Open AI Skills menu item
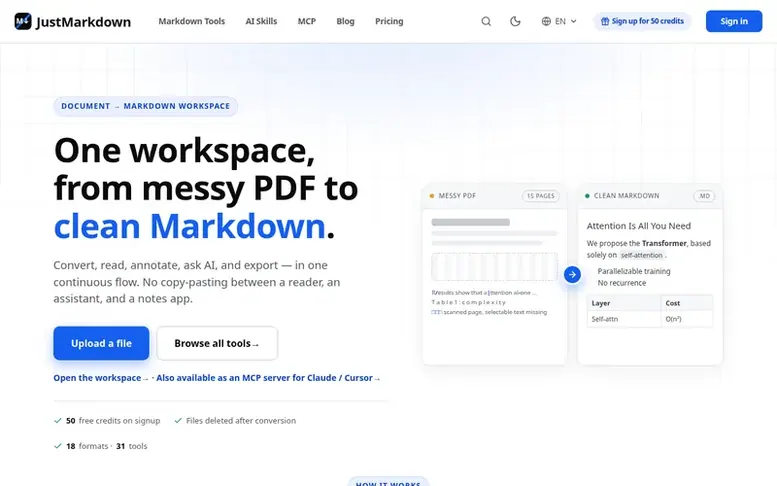The image size is (777, 486). (261, 21)
